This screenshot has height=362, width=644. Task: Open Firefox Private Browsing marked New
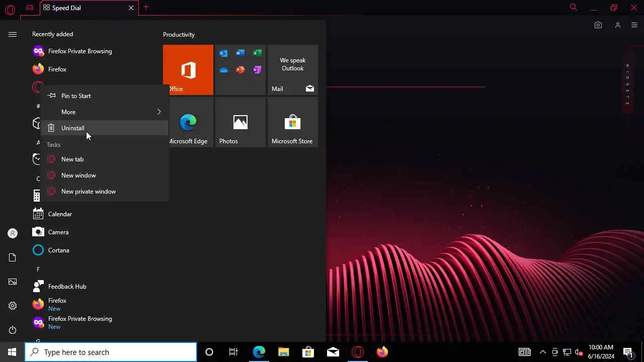[72, 323]
